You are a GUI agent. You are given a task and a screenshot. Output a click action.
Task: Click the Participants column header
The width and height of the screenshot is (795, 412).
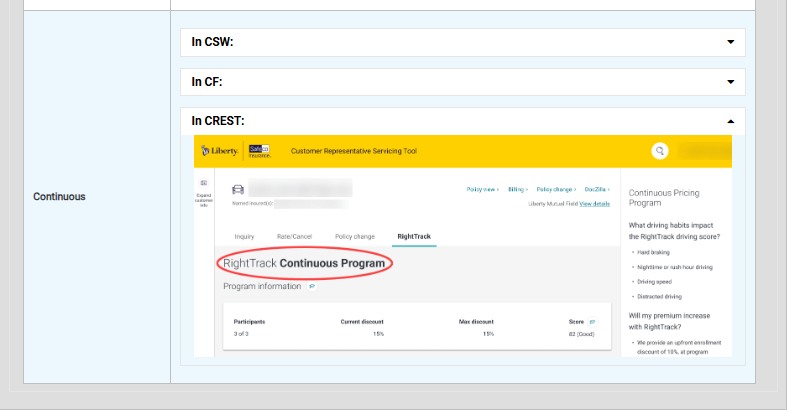pos(249,322)
